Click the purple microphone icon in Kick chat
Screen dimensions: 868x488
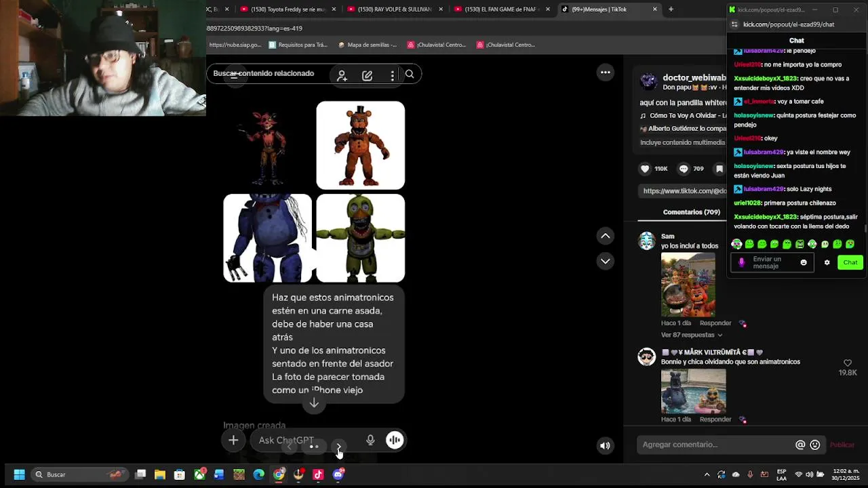[x=741, y=262]
